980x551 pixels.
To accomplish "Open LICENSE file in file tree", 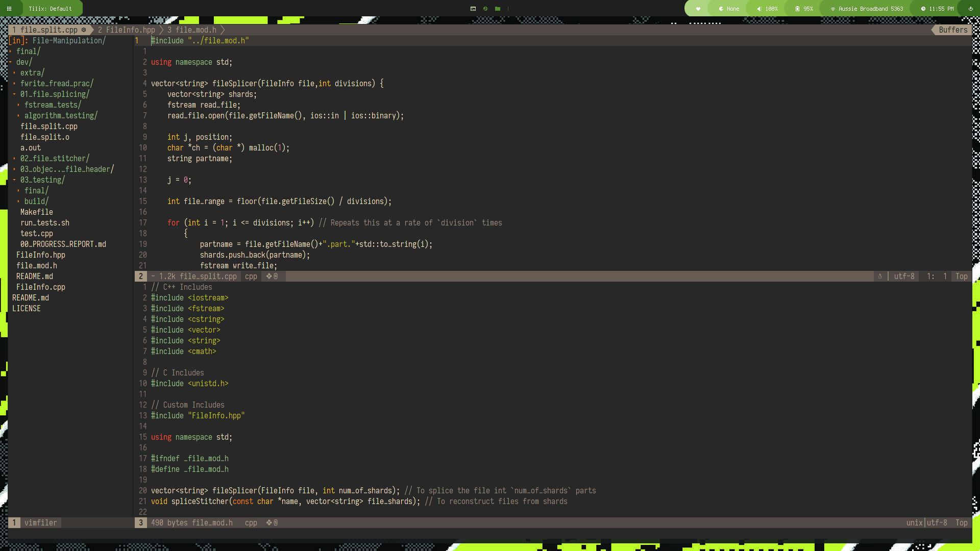I will click(27, 309).
